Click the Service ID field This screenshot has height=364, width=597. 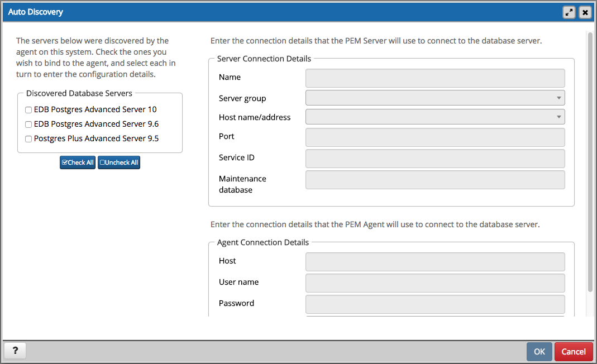(x=435, y=159)
